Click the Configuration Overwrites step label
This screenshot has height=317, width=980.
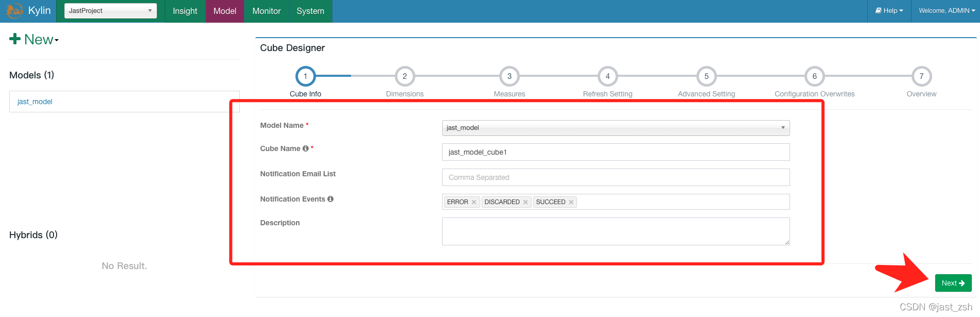point(815,94)
